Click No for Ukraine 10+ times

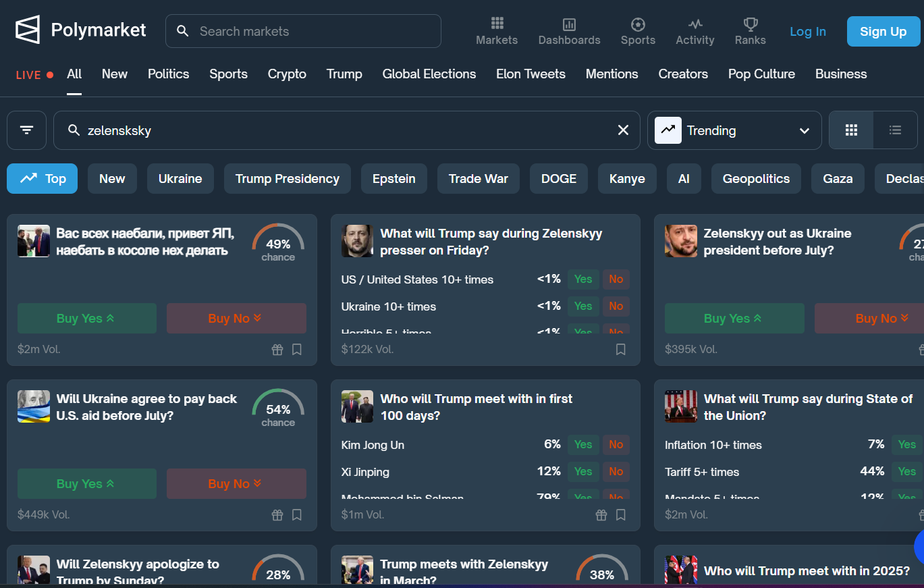(616, 306)
